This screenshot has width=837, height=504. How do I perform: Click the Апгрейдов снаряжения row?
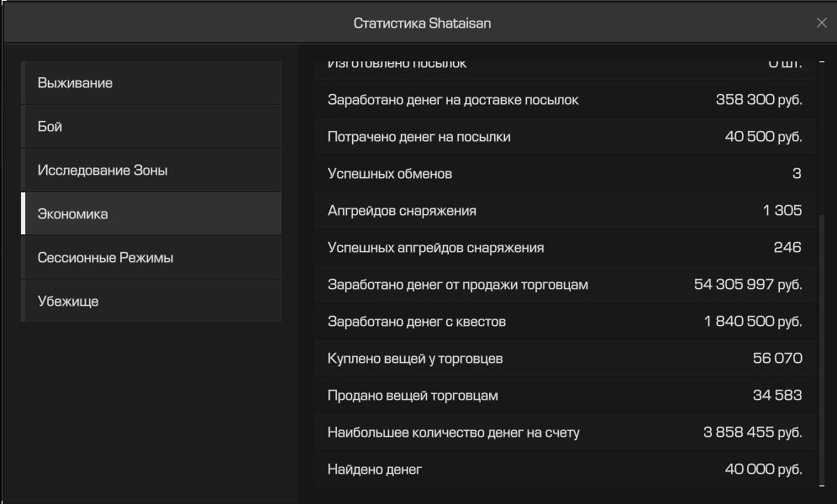pyautogui.click(x=565, y=211)
